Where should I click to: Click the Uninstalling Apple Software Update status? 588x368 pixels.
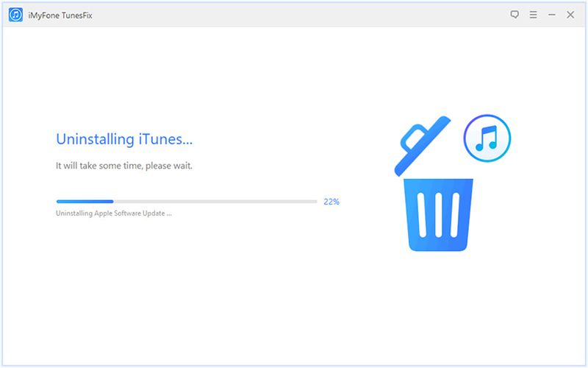click(114, 213)
